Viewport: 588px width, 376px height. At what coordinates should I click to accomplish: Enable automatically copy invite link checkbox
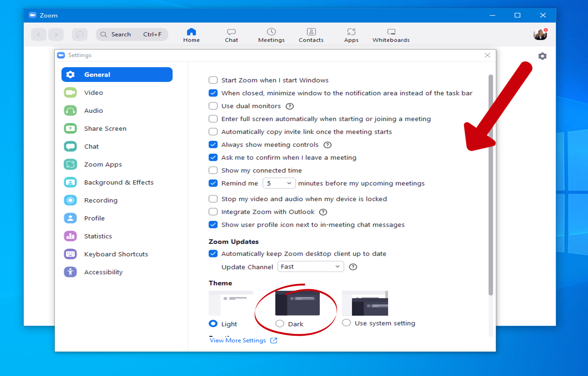click(213, 132)
